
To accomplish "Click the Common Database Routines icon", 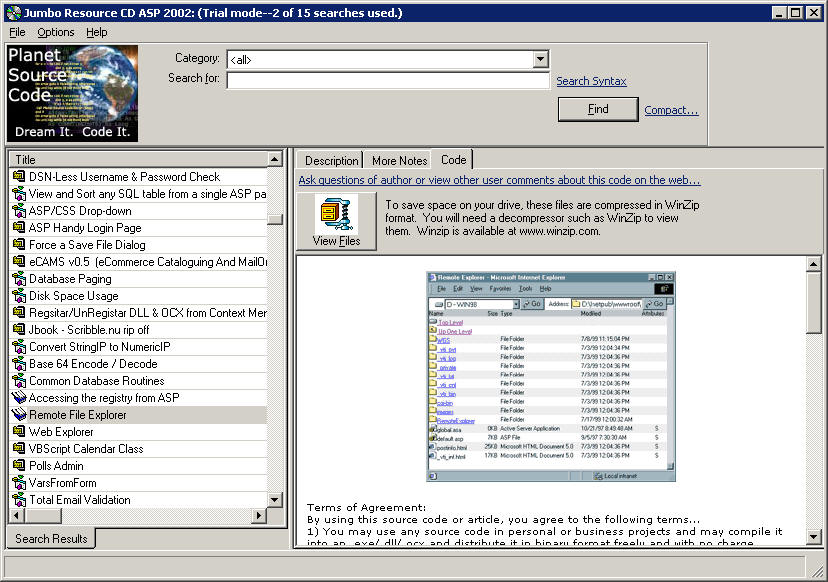I will 19,380.
